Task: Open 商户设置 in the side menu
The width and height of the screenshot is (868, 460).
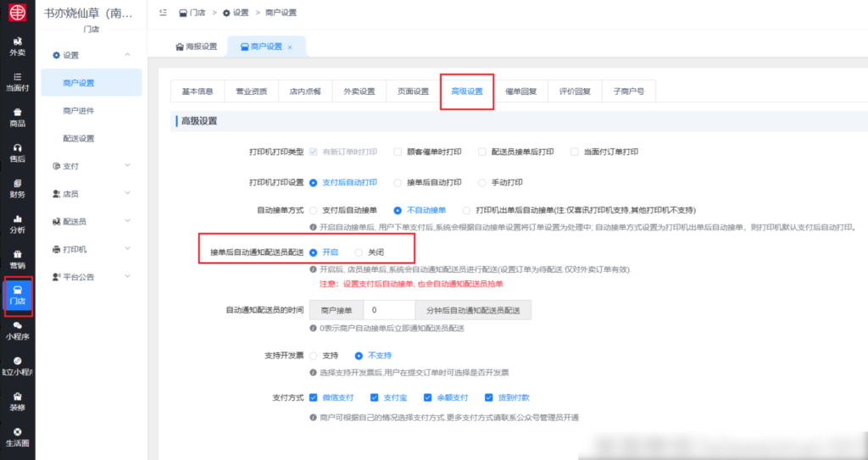Action: (x=92, y=82)
